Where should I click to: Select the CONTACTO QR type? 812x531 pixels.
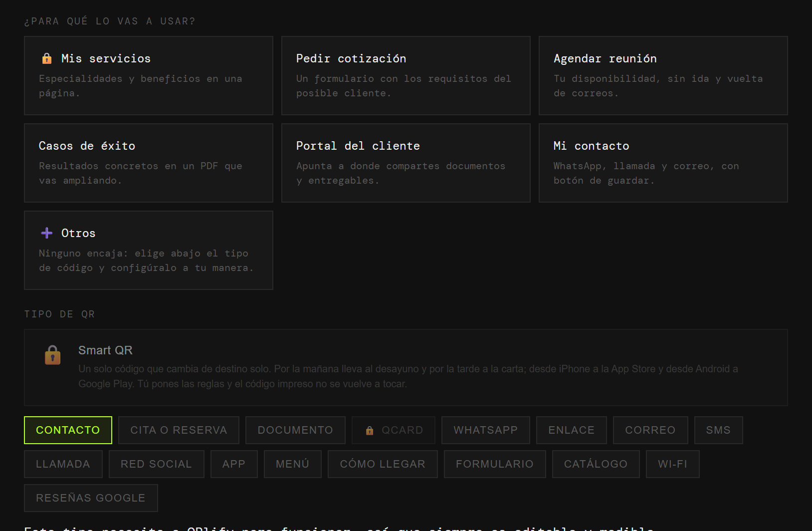click(x=68, y=430)
